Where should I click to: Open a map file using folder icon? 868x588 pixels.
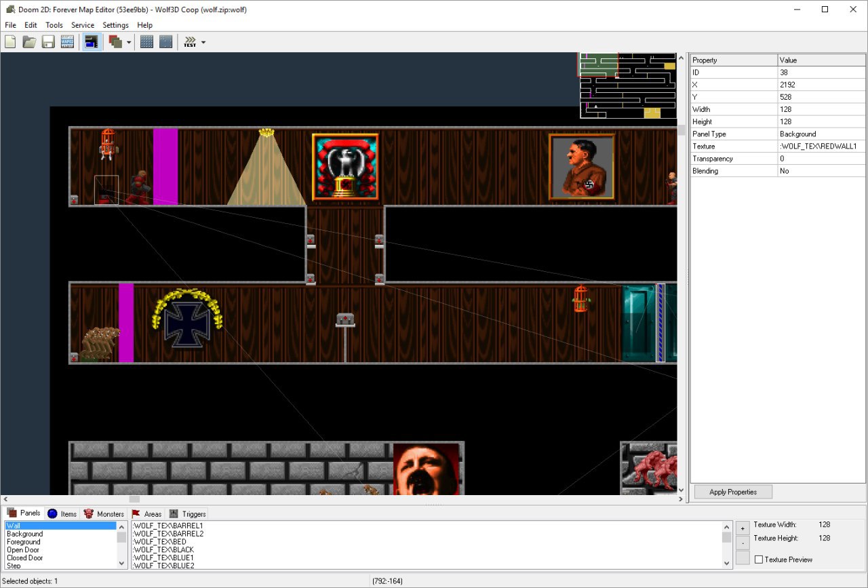[29, 42]
